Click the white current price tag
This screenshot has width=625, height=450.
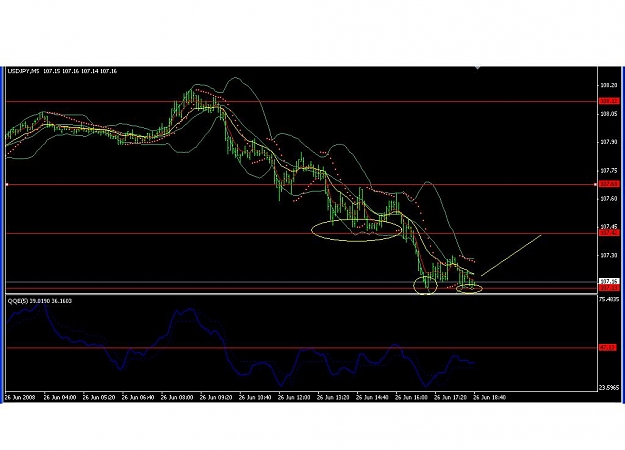click(609, 281)
